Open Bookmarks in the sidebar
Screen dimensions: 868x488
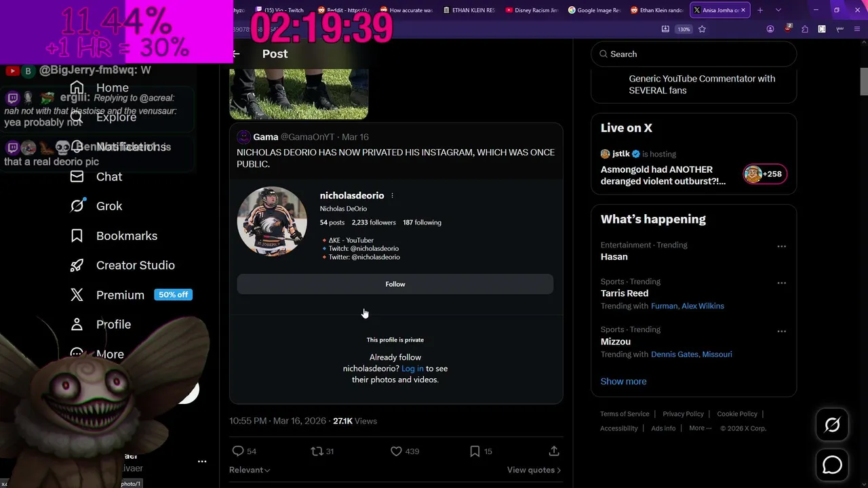coord(114,236)
